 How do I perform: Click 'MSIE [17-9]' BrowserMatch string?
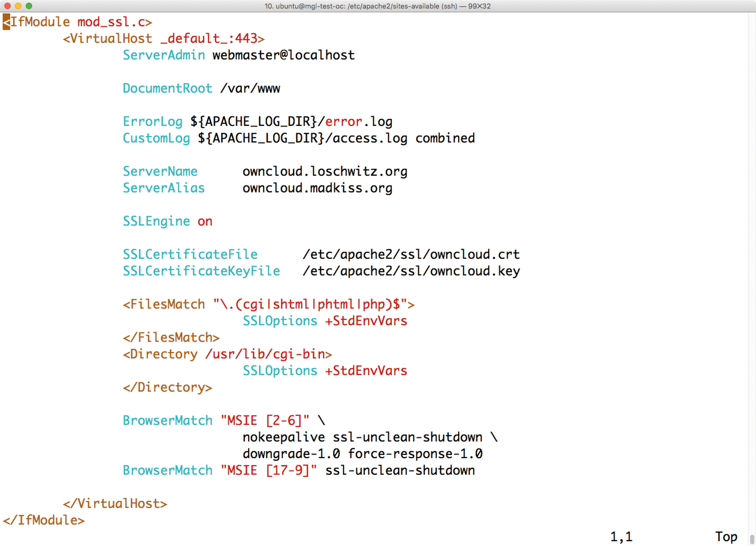pos(269,470)
